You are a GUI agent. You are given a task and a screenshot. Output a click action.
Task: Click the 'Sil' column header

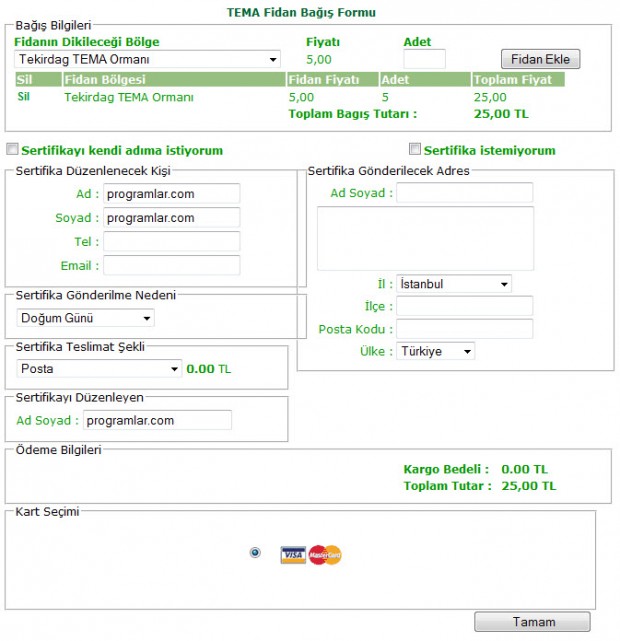tap(38, 79)
